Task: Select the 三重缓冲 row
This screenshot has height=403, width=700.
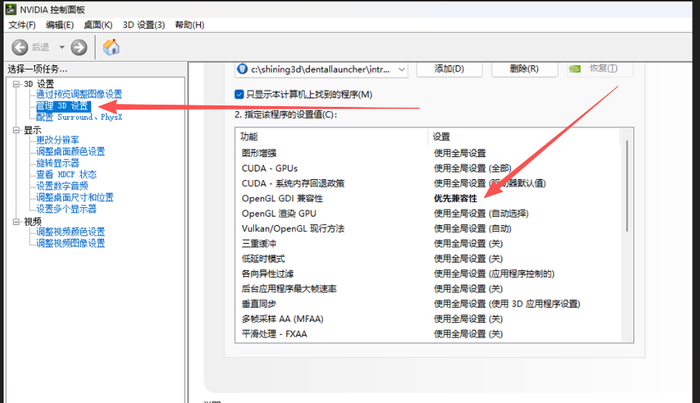Action: tap(428, 244)
